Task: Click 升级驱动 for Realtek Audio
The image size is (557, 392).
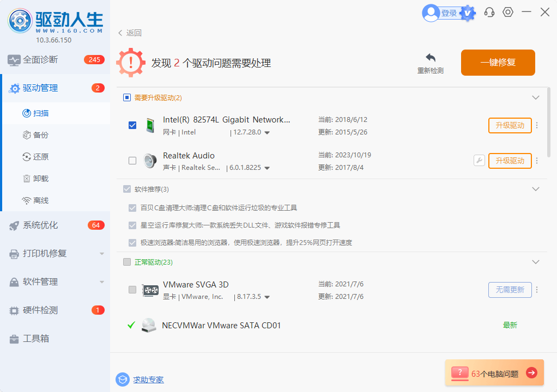Action: (x=510, y=161)
